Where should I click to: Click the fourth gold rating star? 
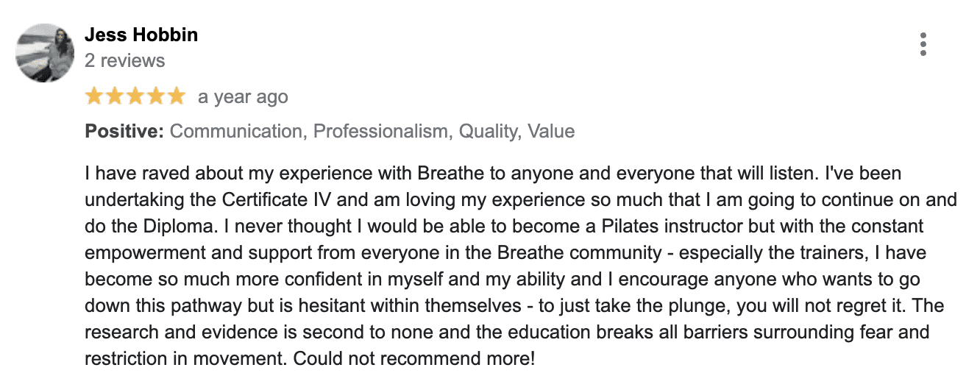click(156, 96)
